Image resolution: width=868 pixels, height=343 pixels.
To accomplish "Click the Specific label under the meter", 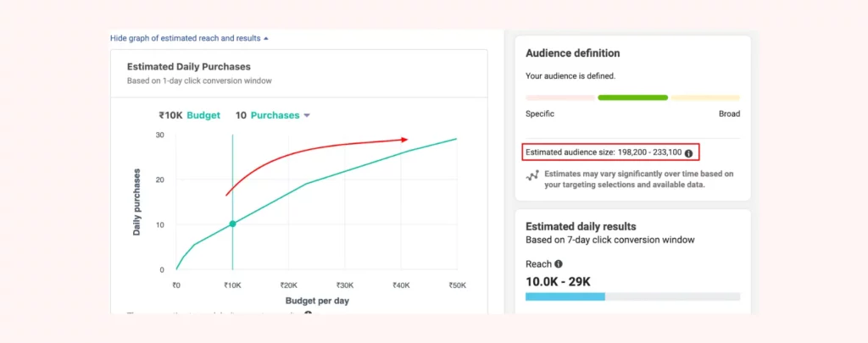I will (540, 114).
